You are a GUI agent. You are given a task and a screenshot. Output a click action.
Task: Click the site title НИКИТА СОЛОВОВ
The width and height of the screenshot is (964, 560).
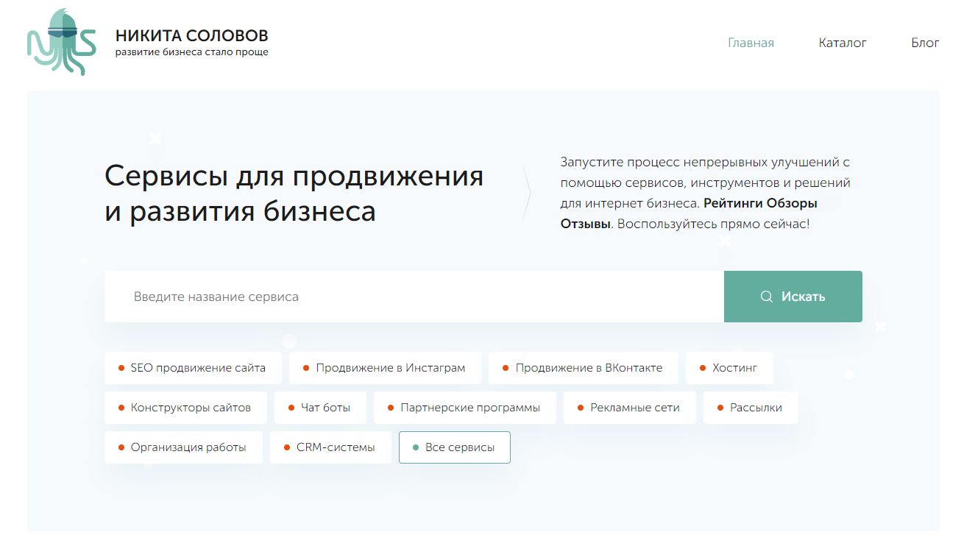[x=191, y=35]
